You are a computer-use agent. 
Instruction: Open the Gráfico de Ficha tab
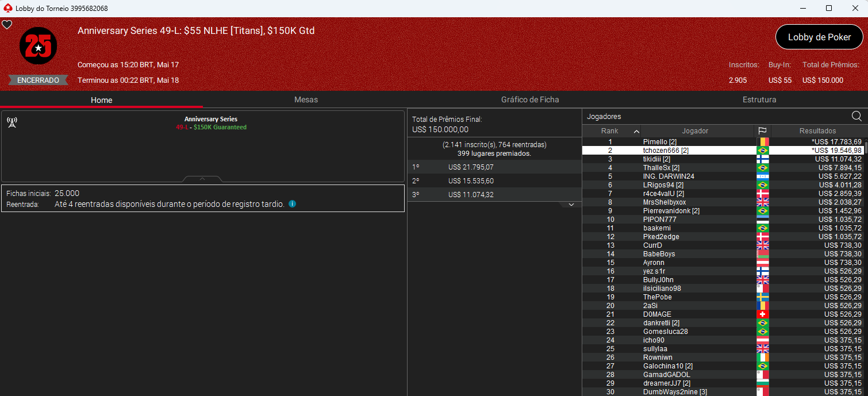tap(530, 99)
